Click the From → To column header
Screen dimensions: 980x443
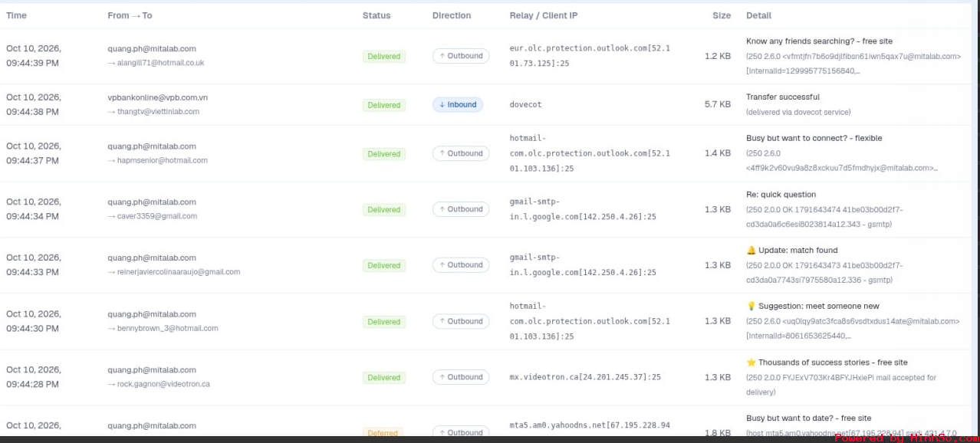[130, 15]
